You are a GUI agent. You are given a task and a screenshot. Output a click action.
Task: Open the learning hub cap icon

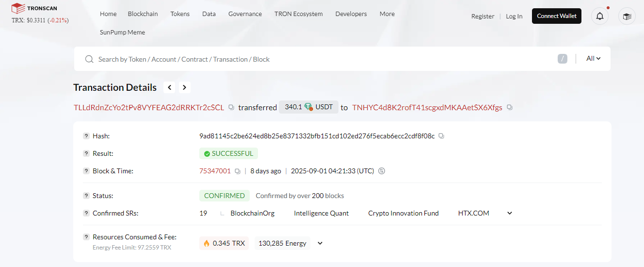pos(627,16)
